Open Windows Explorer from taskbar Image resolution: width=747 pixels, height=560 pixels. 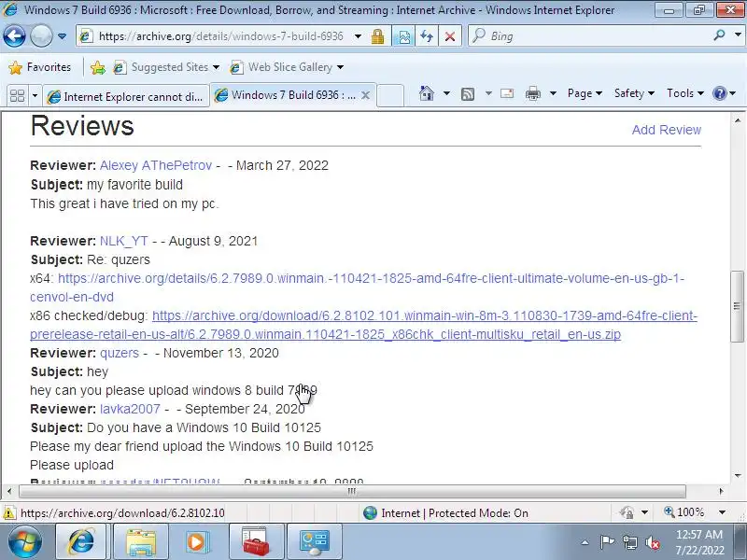click(140, 541)
